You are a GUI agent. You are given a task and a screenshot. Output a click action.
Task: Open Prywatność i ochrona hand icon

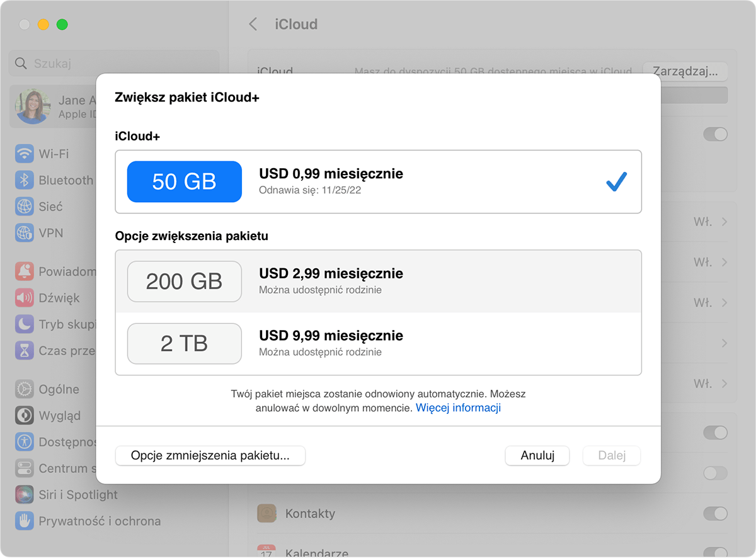tap(25, 521)
